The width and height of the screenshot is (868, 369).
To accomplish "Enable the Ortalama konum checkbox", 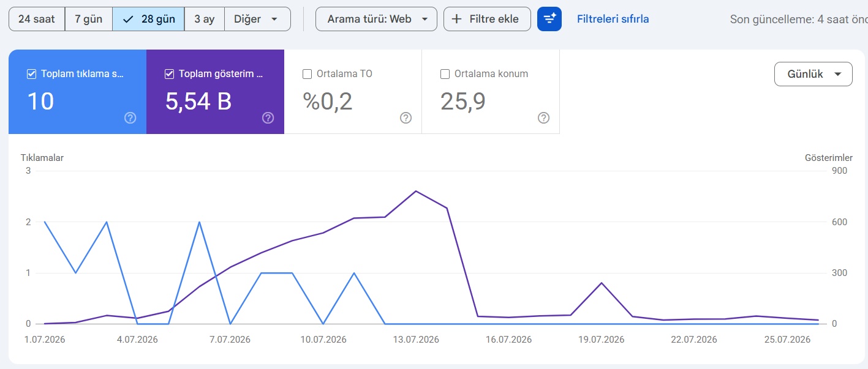I will tap(445, 74).
